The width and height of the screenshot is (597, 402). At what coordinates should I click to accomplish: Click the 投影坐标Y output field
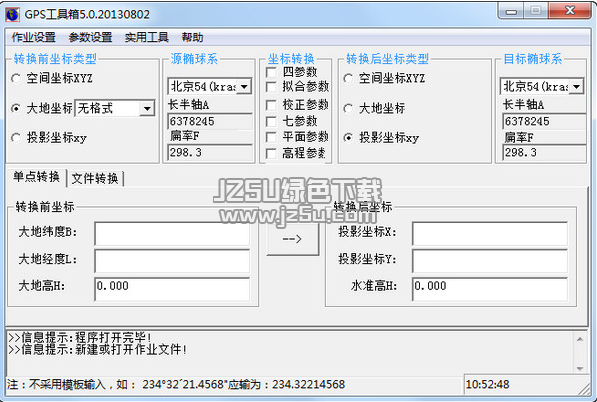(x=490, y=261)
